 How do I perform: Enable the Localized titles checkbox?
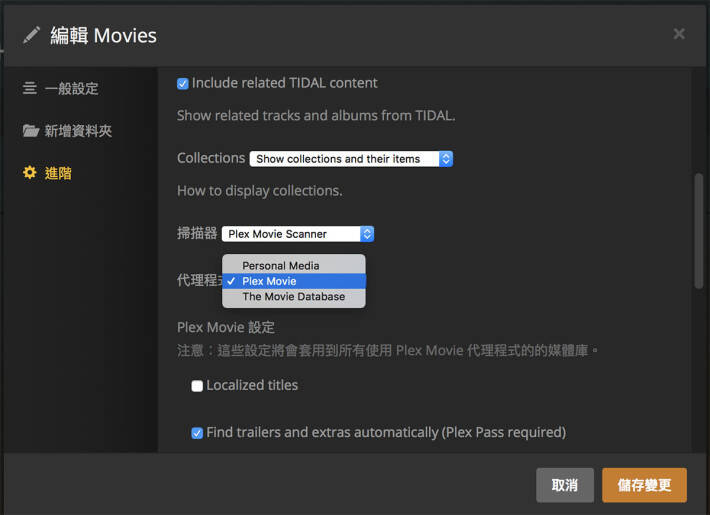point(197,386)
